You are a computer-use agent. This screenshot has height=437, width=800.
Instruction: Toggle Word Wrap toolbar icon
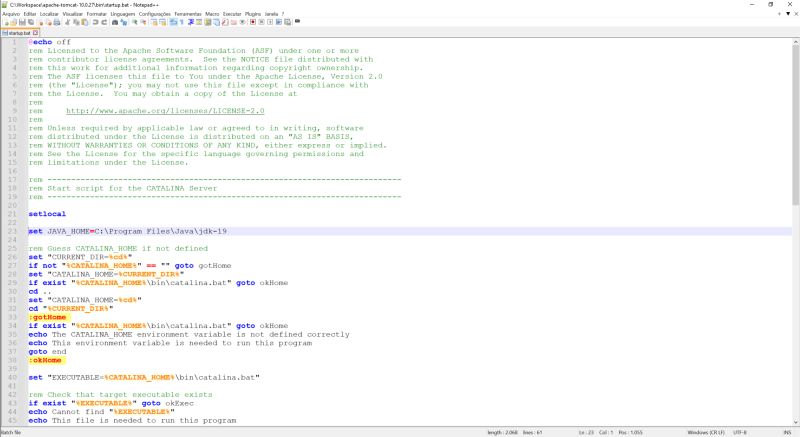(x=173, y=22)
